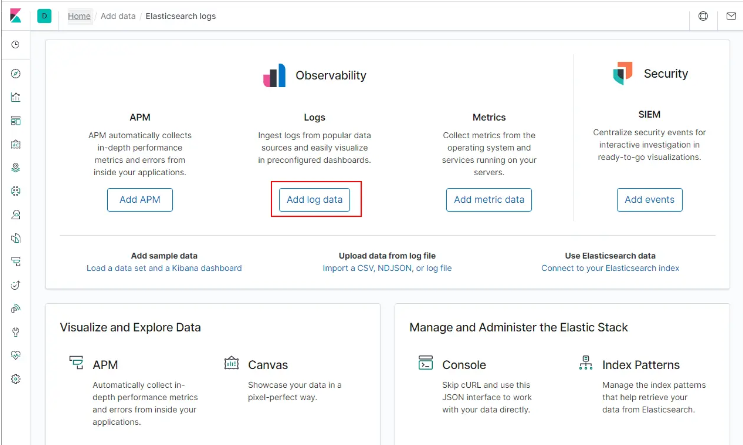Screen dimensions: 743x445
Task: Open Connect to your Elasticsearch index link
Action: pos(610,268)
